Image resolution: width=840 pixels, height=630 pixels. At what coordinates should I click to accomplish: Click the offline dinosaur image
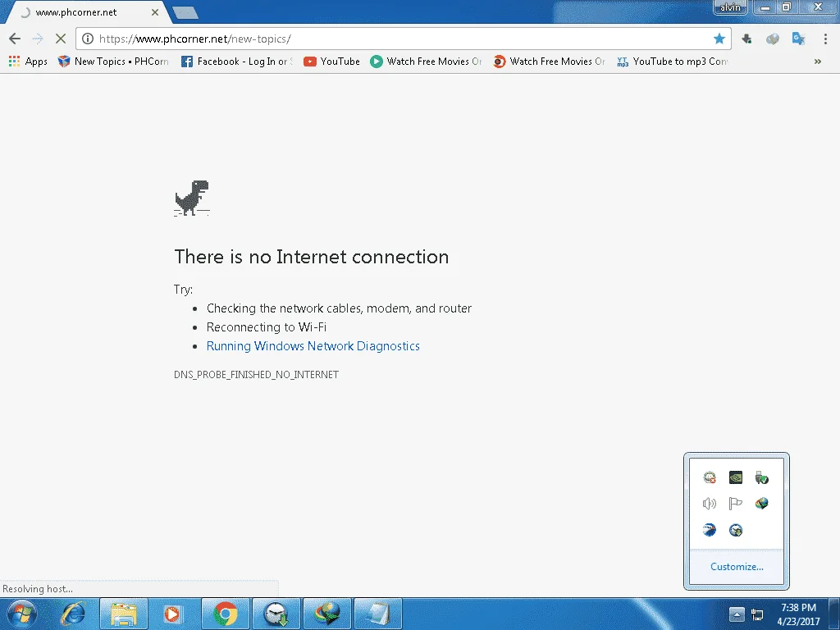coord(192,199)
